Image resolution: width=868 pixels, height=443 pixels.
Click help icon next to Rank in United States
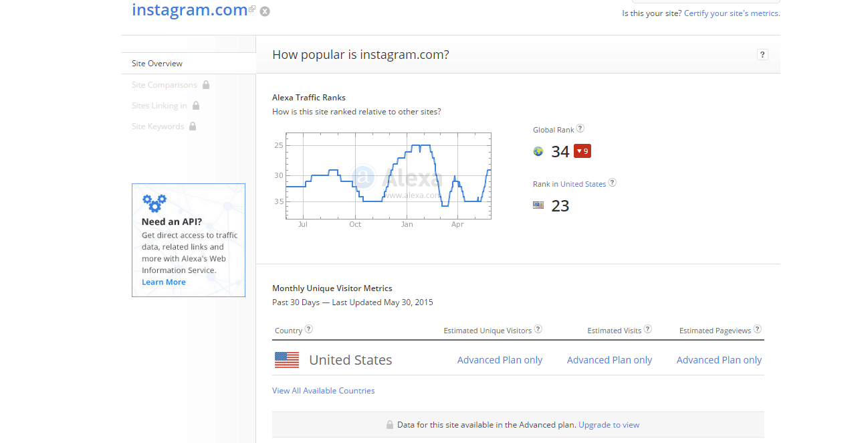click(613, 183)
